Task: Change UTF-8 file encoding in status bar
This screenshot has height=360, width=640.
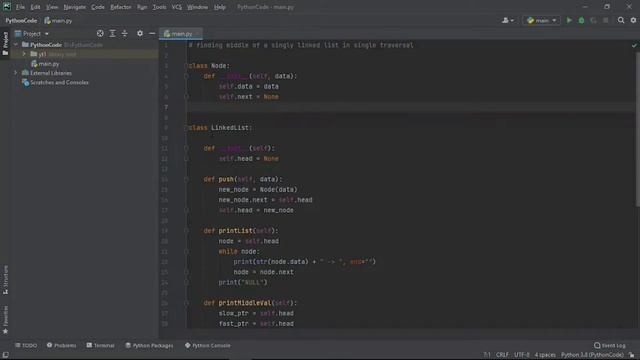Action: (522, 355)
